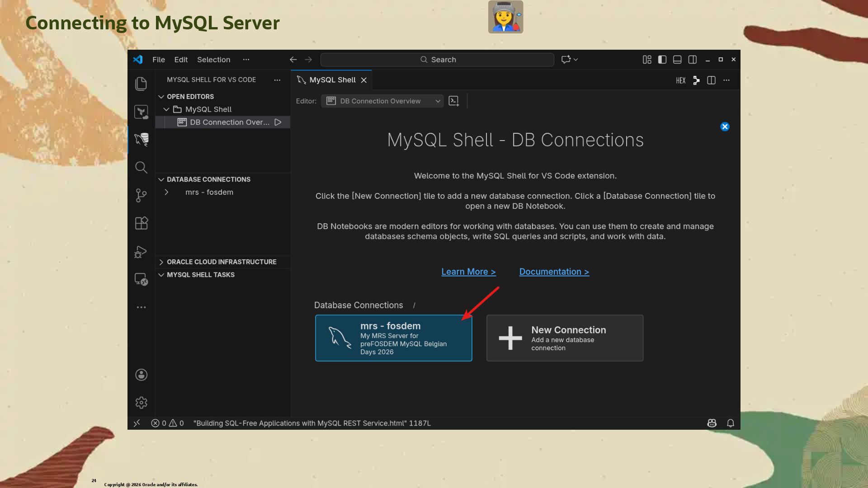Click the Learn More link

[x=468, y=272]
